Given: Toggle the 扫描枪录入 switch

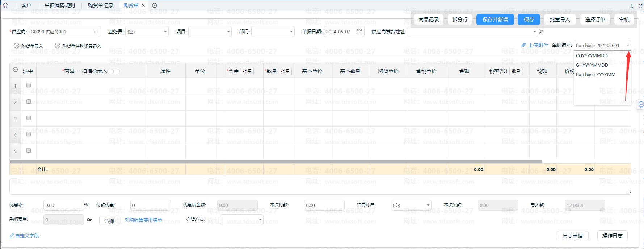Looking at the screenshot, I should 113,71.
